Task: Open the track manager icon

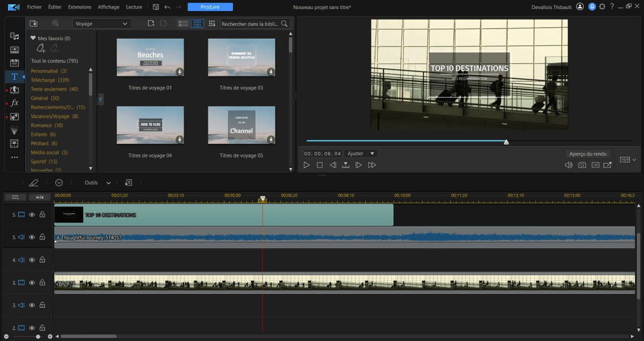Action: point(16,197)
